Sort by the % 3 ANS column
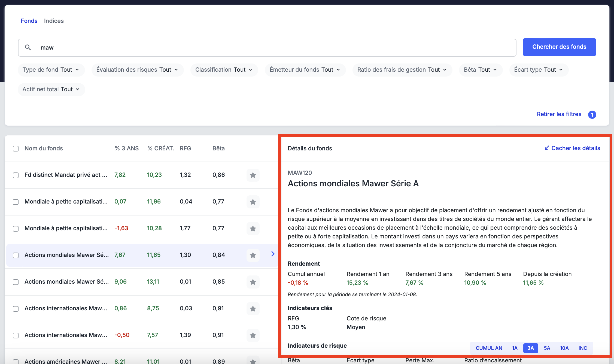The width and height of the screenshot is (614, 364). click(127, 148)
